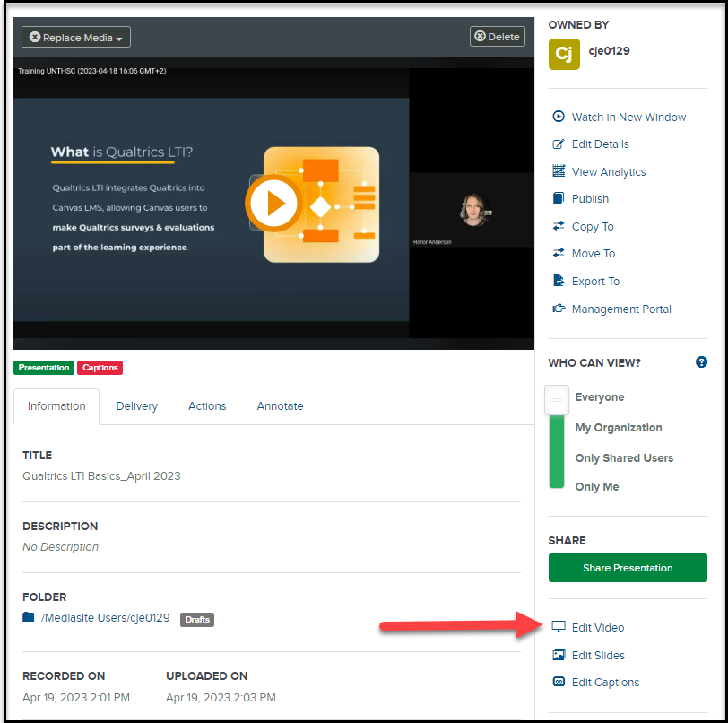The image size is (728, 723).
Task: Set visibility to Everyone
Action: coord(600,397)
